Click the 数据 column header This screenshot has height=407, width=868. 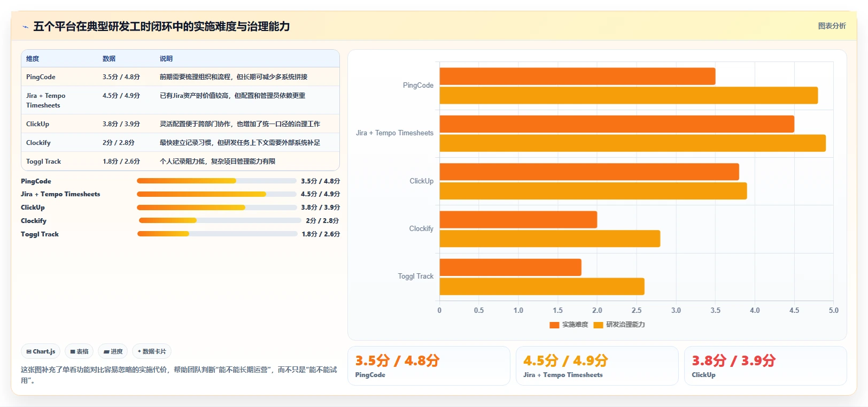[109, 59]
